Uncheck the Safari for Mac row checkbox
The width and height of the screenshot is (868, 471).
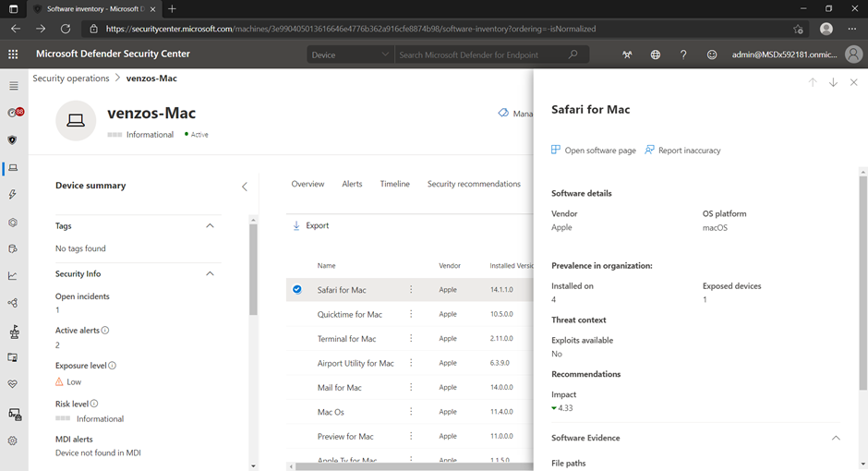coord(297,289)
